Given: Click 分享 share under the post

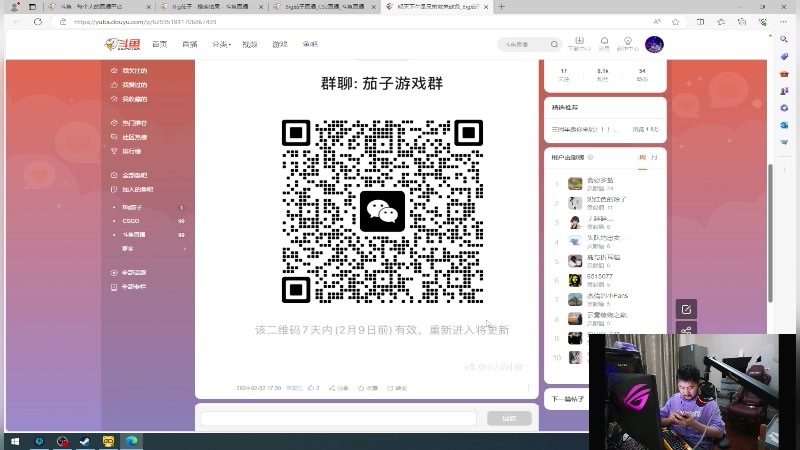Looking at the screenshot, I should pyautogui.click(x=339, y=388).
